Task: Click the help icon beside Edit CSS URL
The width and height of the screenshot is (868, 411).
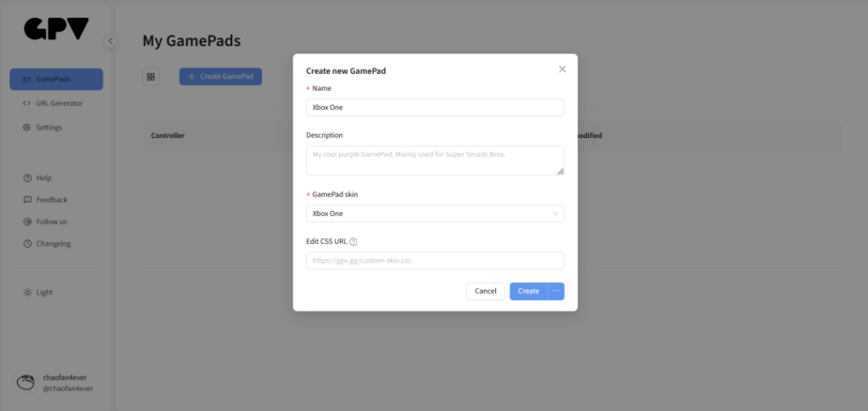Action: (353, 242)
